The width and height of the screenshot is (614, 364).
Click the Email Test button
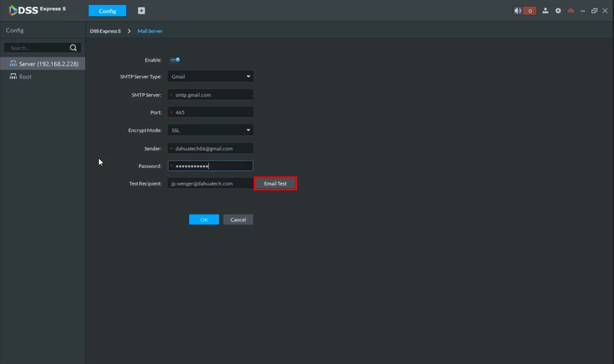pos(275,184)
